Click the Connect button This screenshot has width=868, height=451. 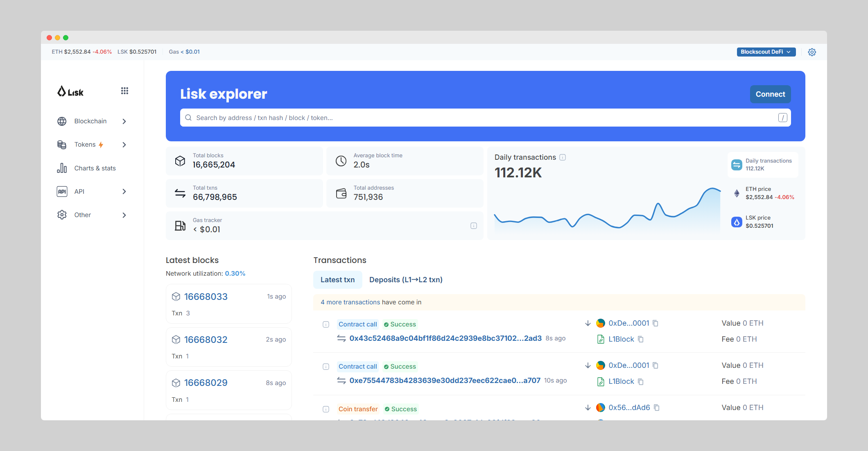pyautogui.click(x=770, y=94)
